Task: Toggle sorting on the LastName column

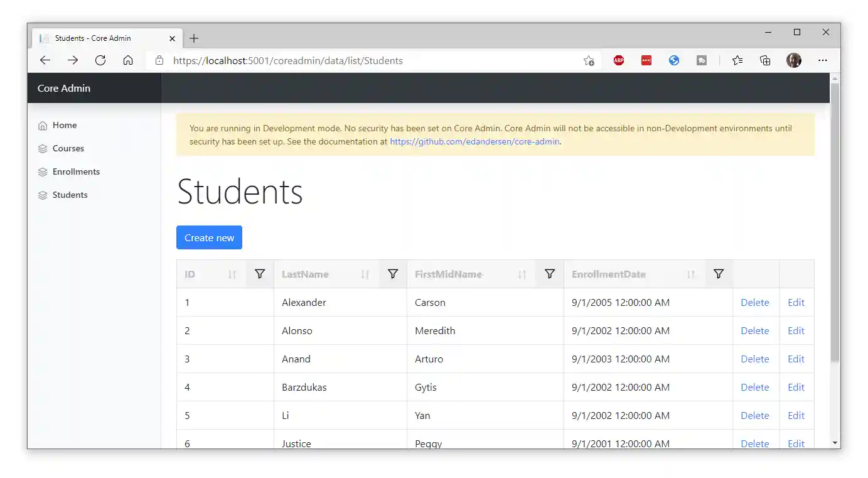Action: (x=365, y=274)
